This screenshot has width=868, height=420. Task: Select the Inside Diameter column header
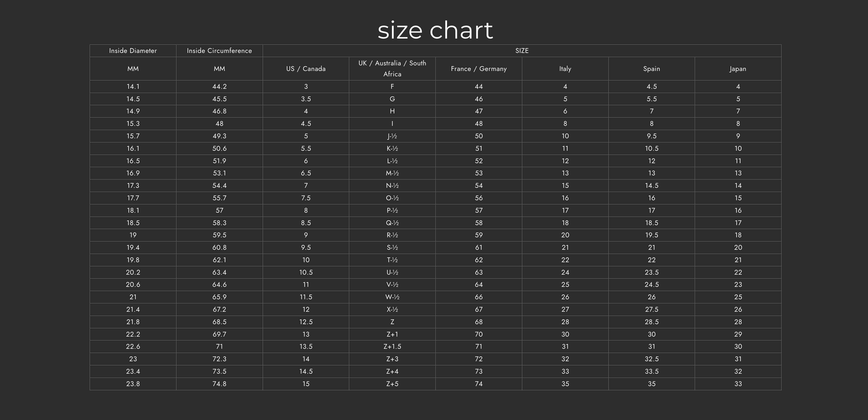coord(133,50)
